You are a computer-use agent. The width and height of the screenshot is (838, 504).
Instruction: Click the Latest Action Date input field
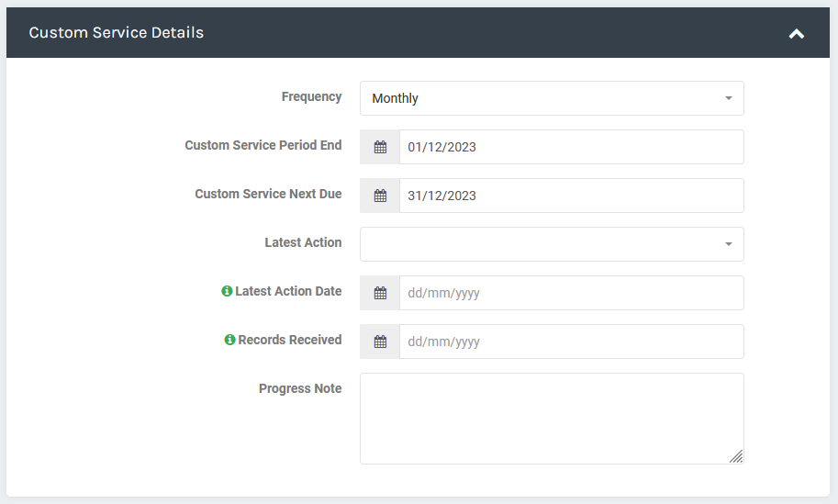(571, 293)
